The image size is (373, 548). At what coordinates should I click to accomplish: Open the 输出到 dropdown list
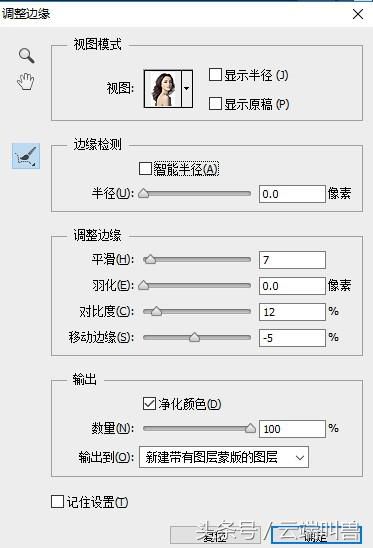(x=224, y=457)
